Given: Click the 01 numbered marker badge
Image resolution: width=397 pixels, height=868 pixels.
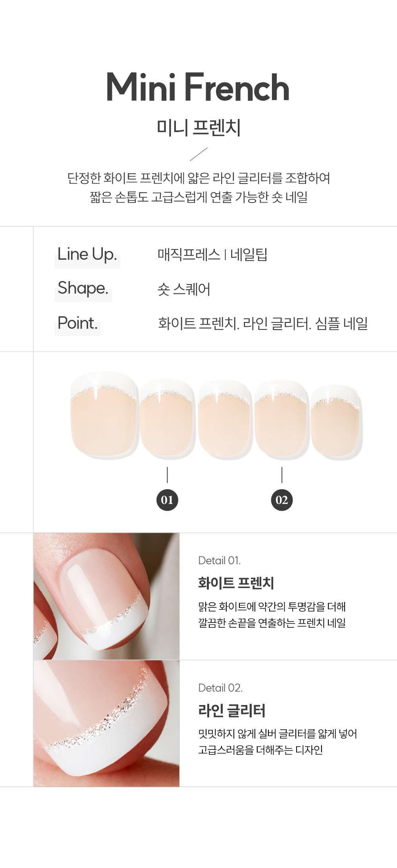Looking at the screenshot, I should pos(167,500).
